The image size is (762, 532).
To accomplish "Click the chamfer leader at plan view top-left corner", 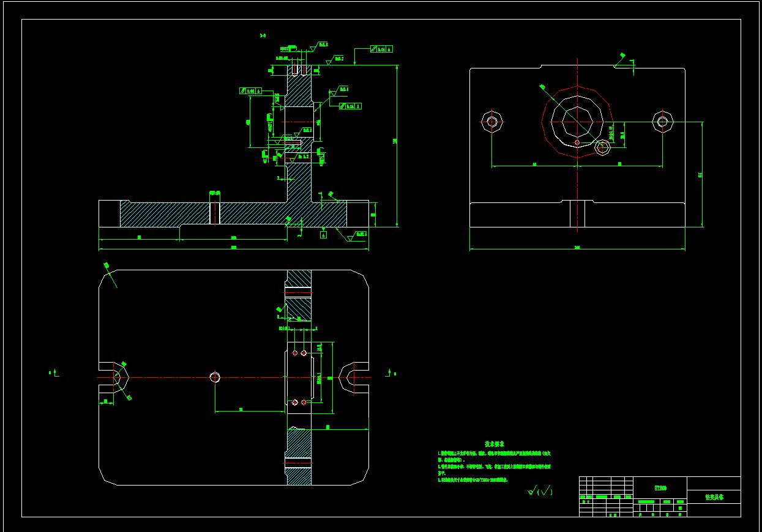I will coord(109,274).
